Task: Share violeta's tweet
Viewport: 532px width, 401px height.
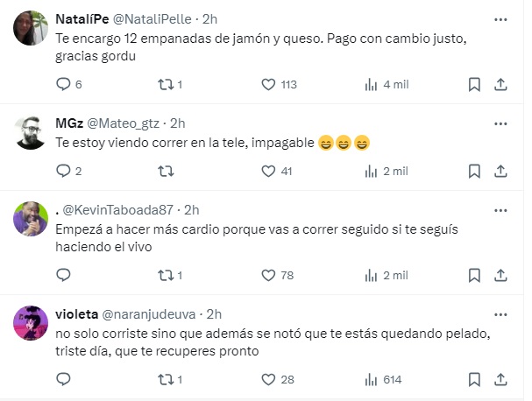Action: coord(500,379)
